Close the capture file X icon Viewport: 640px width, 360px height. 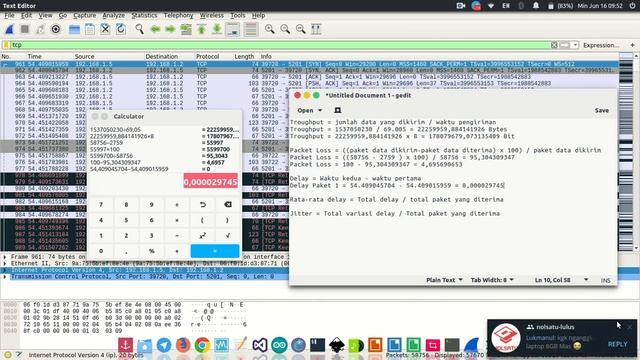(105, 29)
